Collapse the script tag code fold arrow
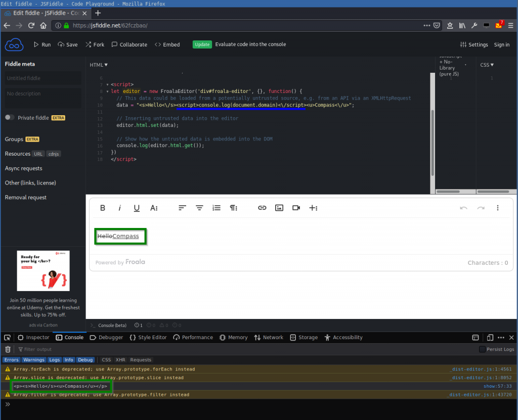Screen dimensions: 518x420 [x=107, y=84]
